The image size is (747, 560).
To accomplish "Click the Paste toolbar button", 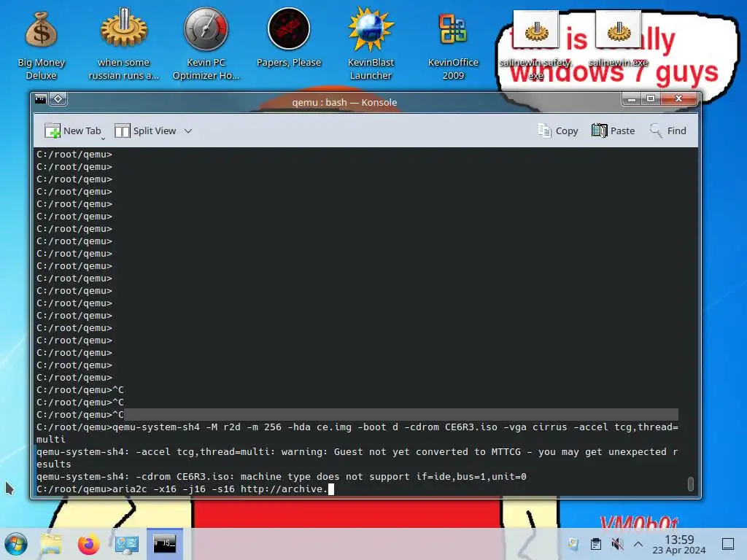I will click(613, 131).
